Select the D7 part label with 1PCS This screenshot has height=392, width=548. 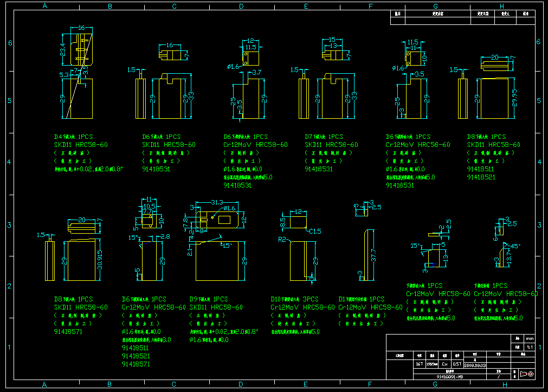click(x=324, y=137)
